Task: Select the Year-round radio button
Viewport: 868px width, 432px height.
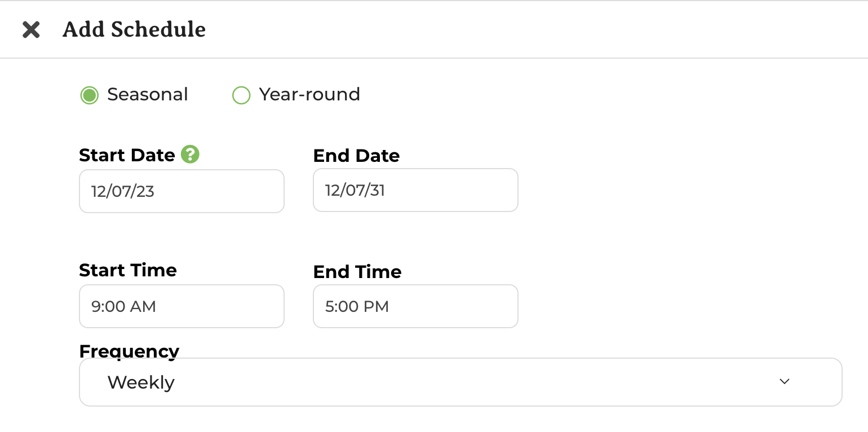Action: point(241,95)
